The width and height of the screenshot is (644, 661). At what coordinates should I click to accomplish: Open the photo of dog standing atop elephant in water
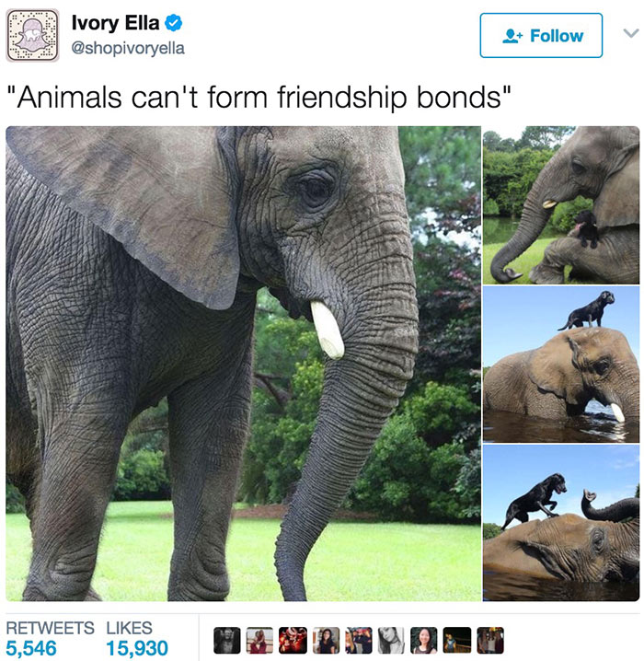click(x=561, y=365)
